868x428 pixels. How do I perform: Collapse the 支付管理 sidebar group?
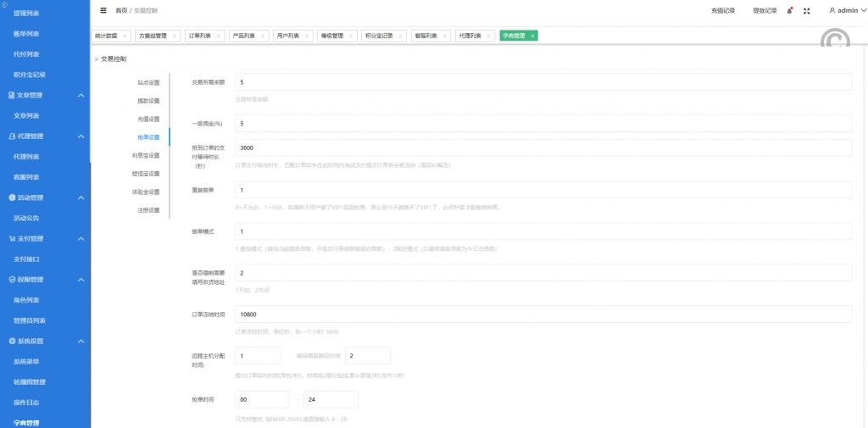[x=81, y=239]
